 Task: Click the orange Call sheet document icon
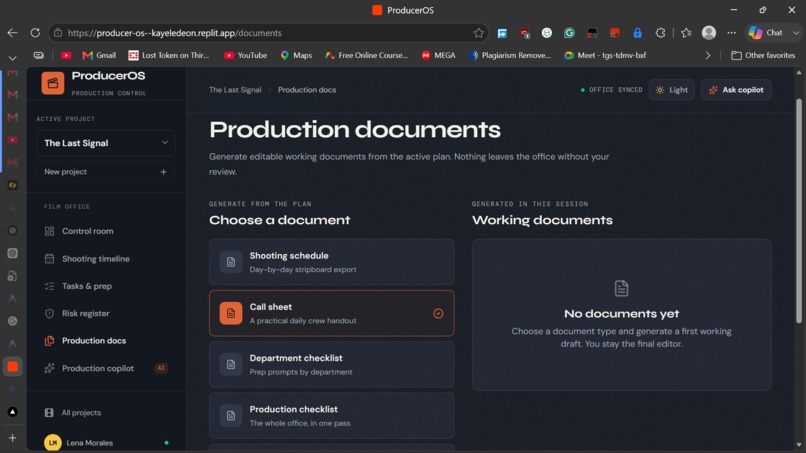(231, 313)
